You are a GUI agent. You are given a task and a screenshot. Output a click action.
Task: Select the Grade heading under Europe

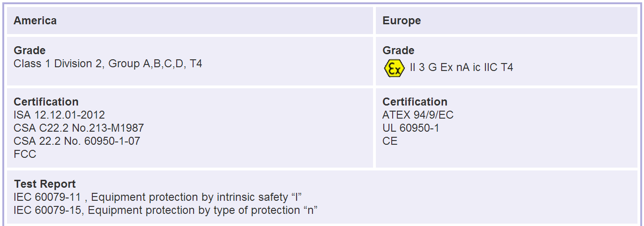pyautogui.click(x=398, y=50)
